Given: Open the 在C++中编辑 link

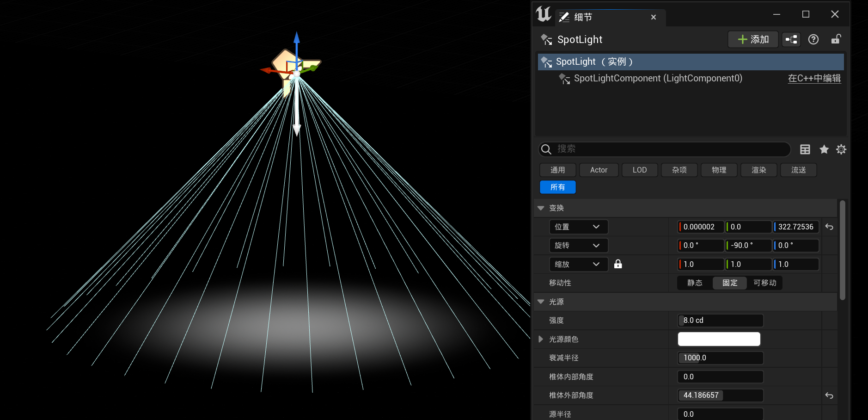Looking at the screenshot, I should [814, 79].
